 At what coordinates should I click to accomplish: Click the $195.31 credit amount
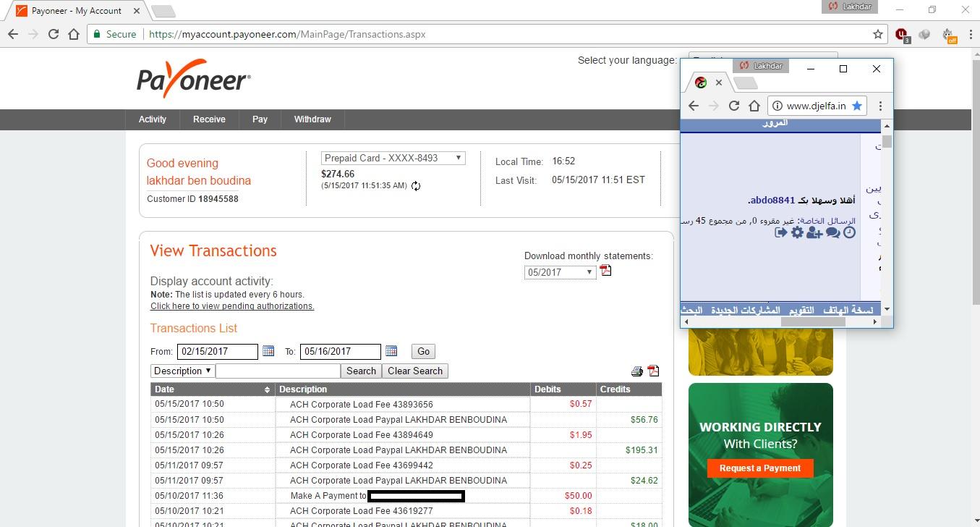pyautogui.click(x=642, y=450)
